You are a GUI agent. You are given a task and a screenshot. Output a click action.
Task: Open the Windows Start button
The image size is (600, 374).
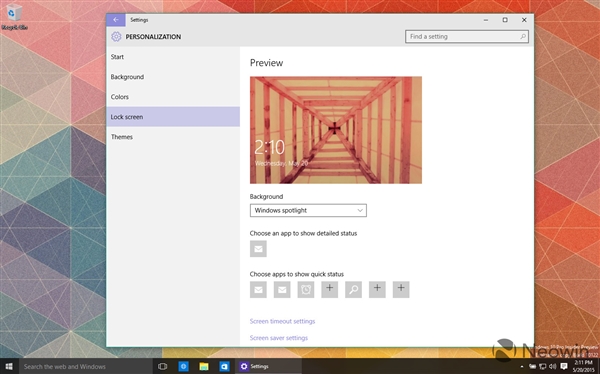(9, 366)
